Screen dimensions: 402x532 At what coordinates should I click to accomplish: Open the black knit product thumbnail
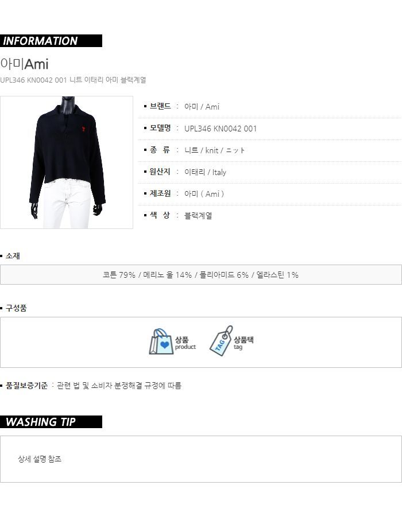[67, 162]
